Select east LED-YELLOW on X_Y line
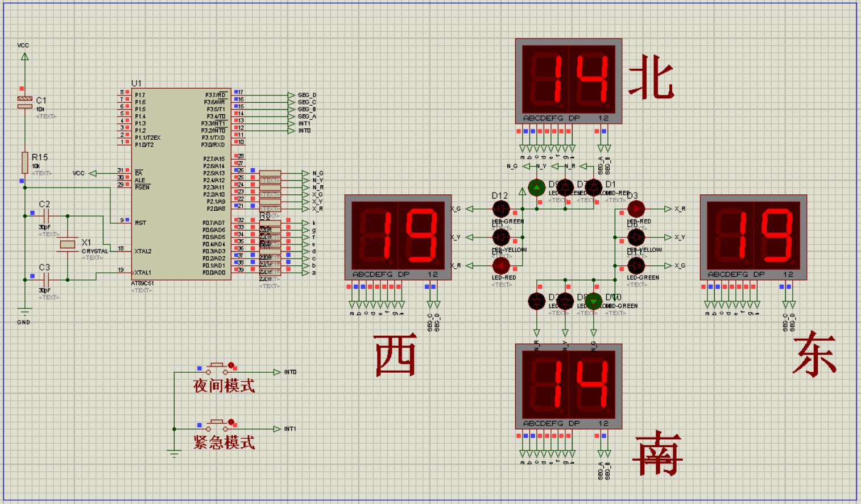The height and width of the screenshot is (504, 861). coord(636,237)
